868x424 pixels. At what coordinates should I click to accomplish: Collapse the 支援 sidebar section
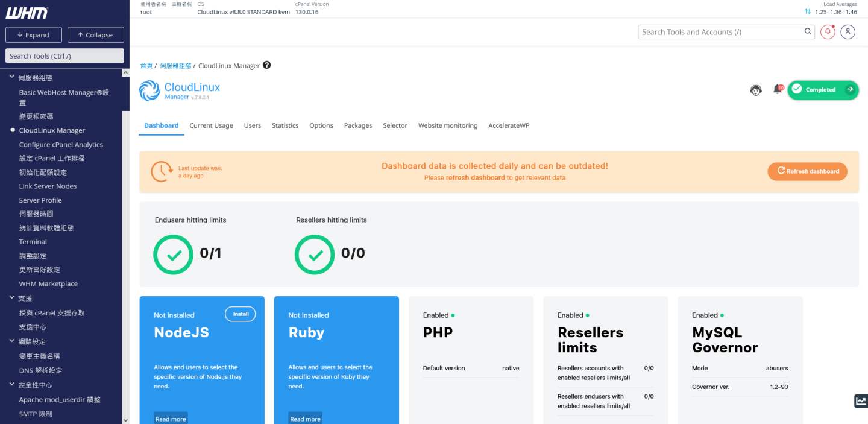[x=12, y=298]
